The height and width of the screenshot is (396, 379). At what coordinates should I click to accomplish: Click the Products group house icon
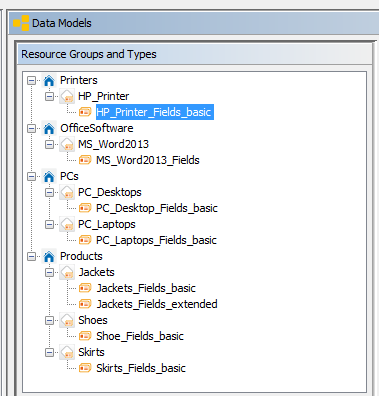[49, 256]
